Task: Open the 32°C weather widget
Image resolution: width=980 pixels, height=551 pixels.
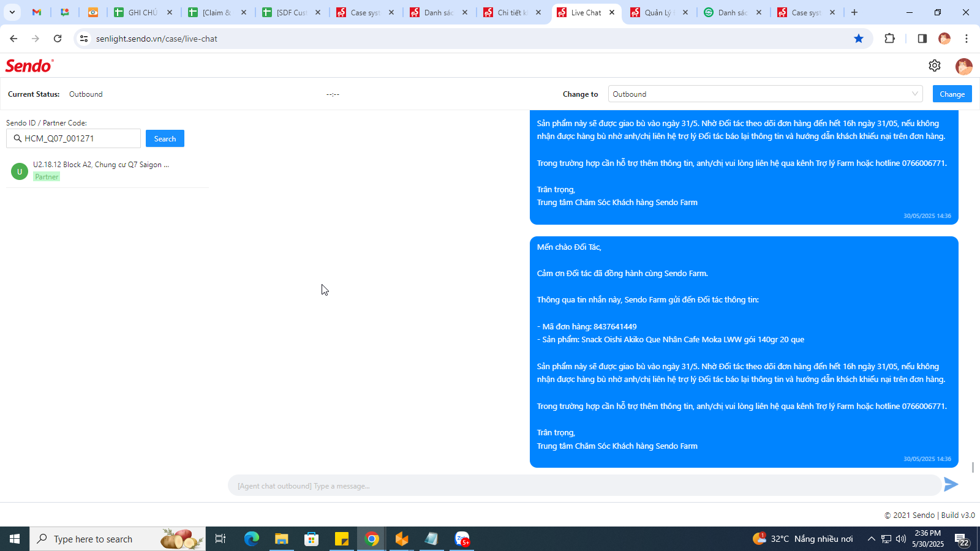Action: pyautogui.click(x=803, y=539)
